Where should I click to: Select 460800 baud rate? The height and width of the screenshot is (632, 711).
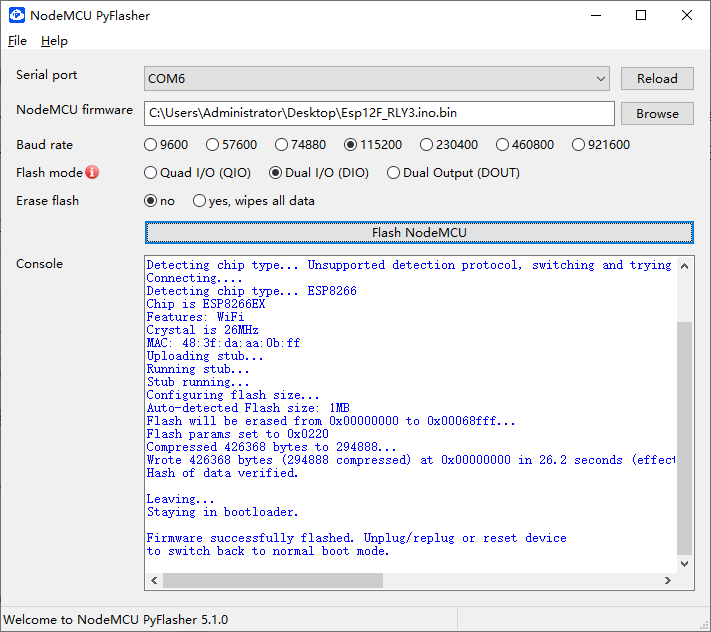(x=525, y=145)
